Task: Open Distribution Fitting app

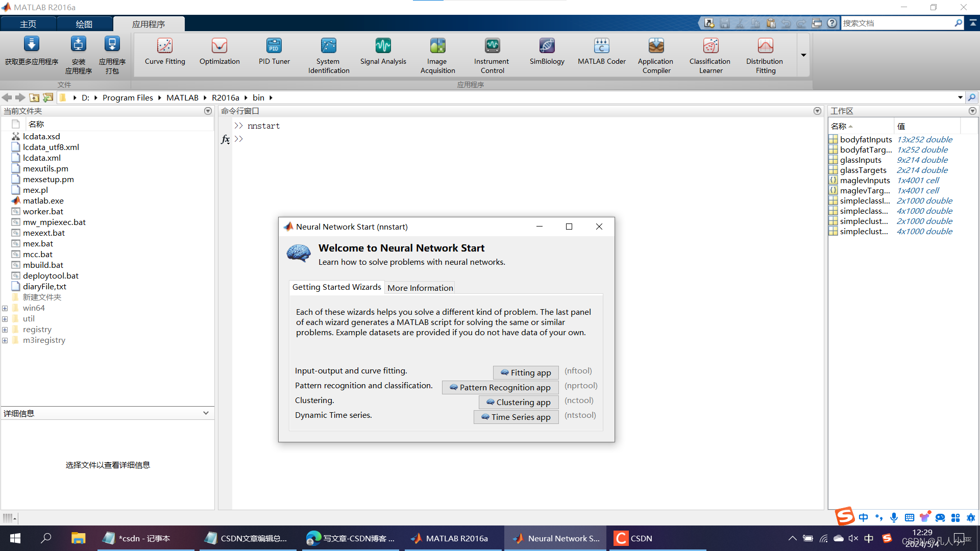Action: click(765, 56)
